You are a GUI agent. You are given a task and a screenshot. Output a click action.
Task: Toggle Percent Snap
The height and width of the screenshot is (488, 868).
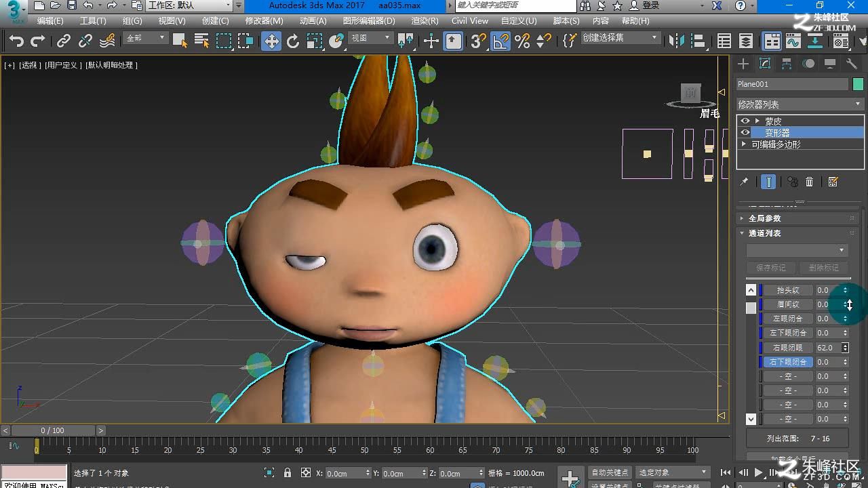[522, 41]
